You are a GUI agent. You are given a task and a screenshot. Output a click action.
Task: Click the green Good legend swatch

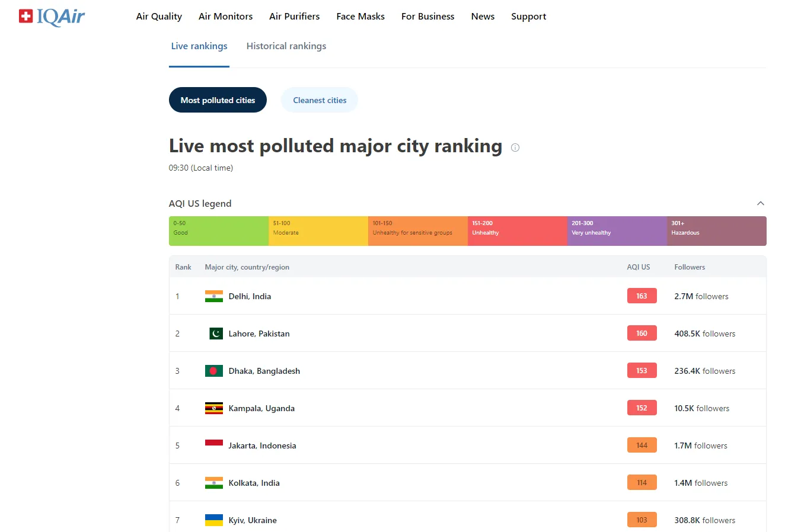pos(218,231)
